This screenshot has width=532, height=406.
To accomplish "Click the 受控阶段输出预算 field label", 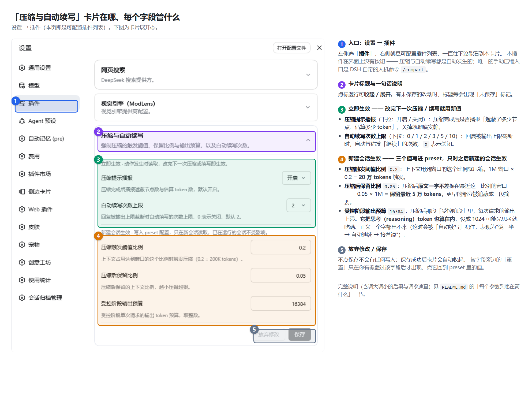I will point(122,303).
